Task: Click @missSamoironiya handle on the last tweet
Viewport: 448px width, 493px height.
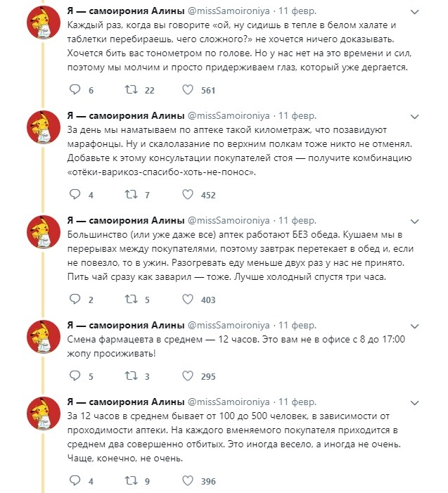Action: (228, 401)
